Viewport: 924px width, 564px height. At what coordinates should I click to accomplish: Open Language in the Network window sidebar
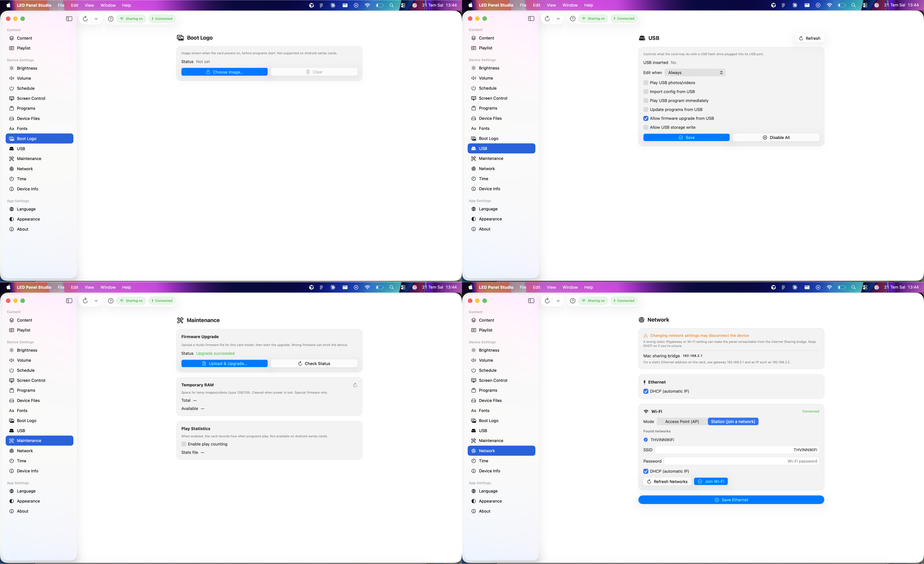pos(501,491)
